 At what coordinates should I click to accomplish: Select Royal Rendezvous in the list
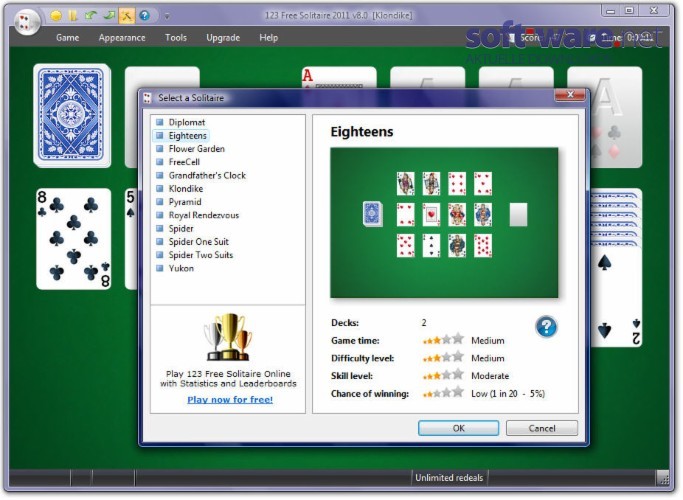coord(203,215)
